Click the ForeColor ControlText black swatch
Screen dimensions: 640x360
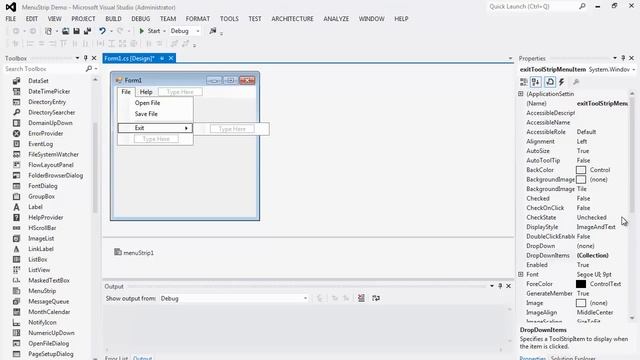coord(581,284)
